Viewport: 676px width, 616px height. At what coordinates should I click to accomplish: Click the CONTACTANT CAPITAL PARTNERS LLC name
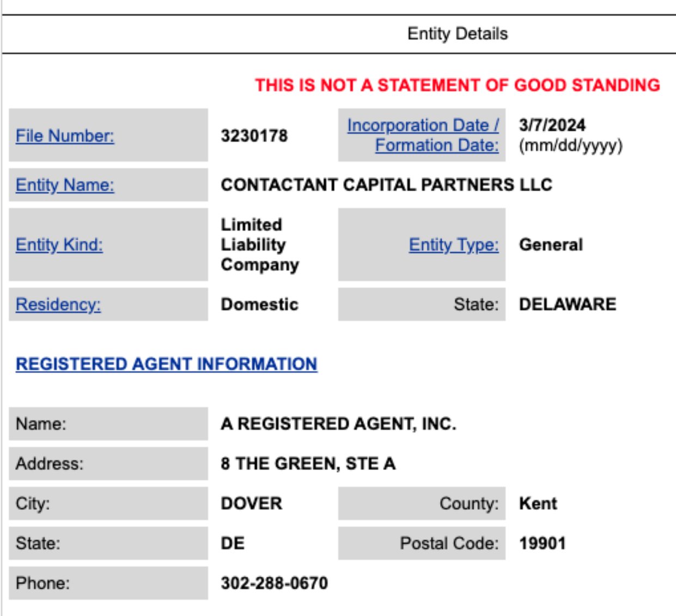click(386, 185)
